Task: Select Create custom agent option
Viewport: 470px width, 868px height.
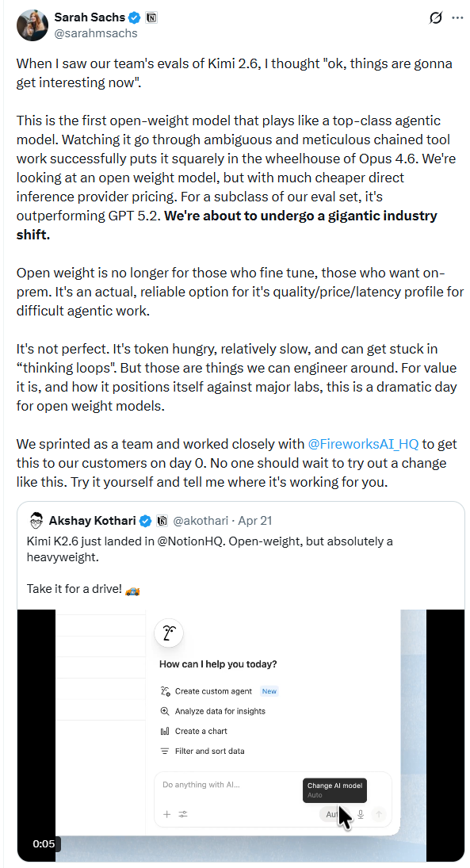Action: click(213, 691)
